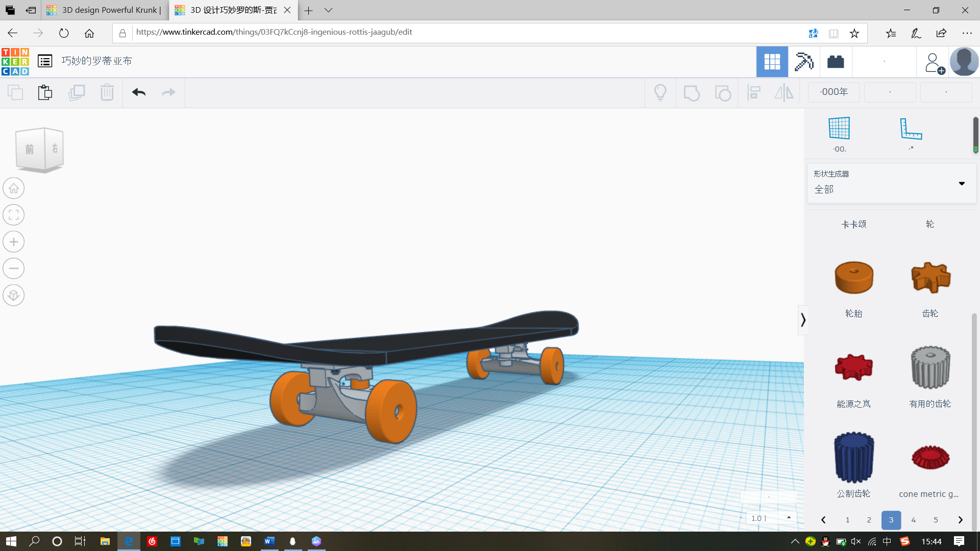
Task: Select the red cone metric gear shape
Action: pos(930,457)
